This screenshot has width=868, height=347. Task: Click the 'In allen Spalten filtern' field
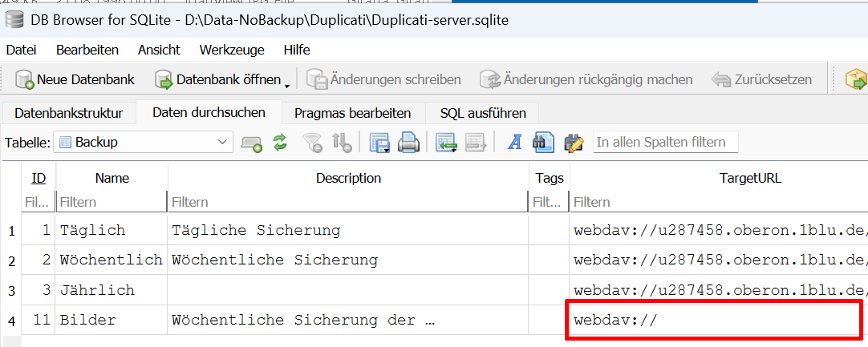point(665,143)
